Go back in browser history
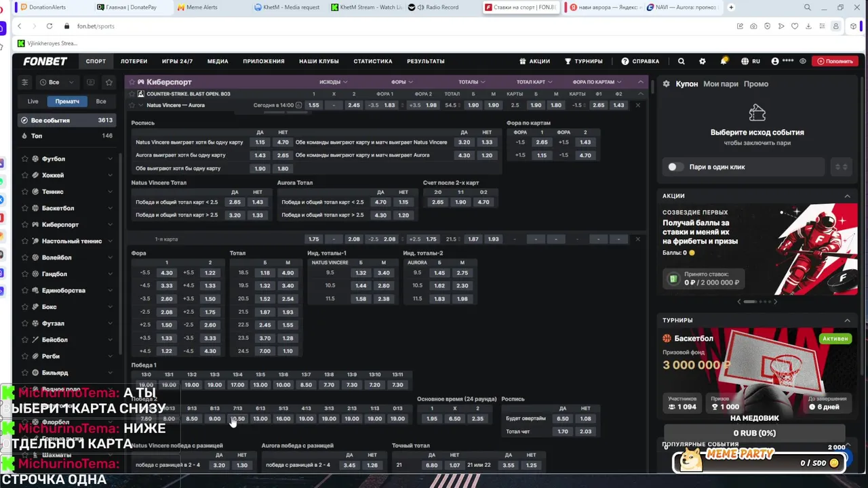The height and width of the screenshot is (488, 868). point(19,26)
